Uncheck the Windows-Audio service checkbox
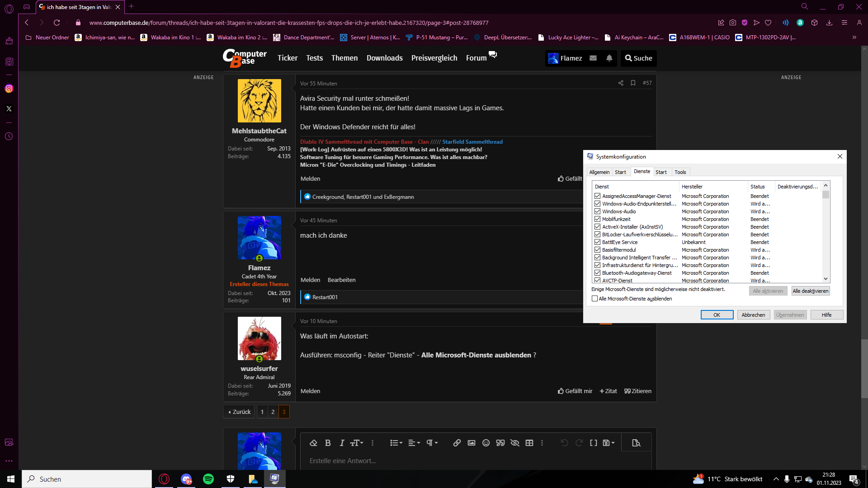Viewport: 868px width, 488px height. click(597, 211)
